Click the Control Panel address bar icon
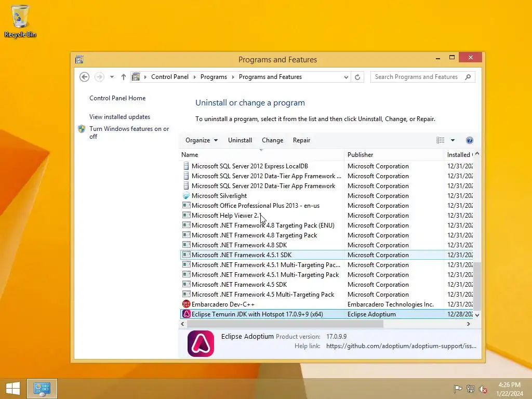This screenshot has height=399, width=532. [x=136, y=77]
